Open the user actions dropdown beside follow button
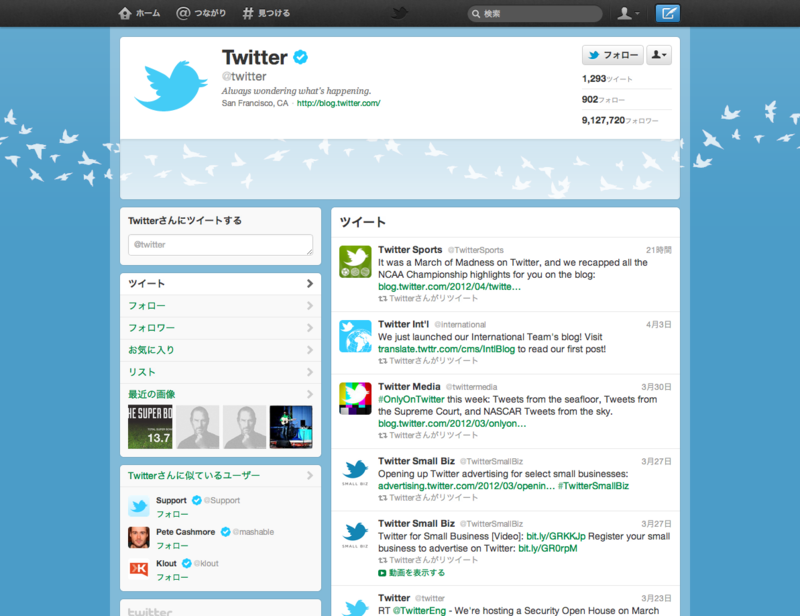 [x=659, y=55]
